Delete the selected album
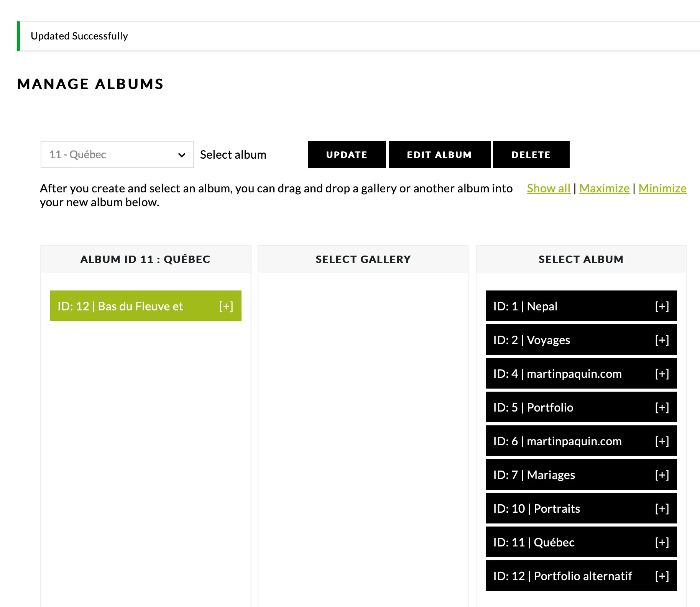This screenshot has height=607, width=700. 531,154
